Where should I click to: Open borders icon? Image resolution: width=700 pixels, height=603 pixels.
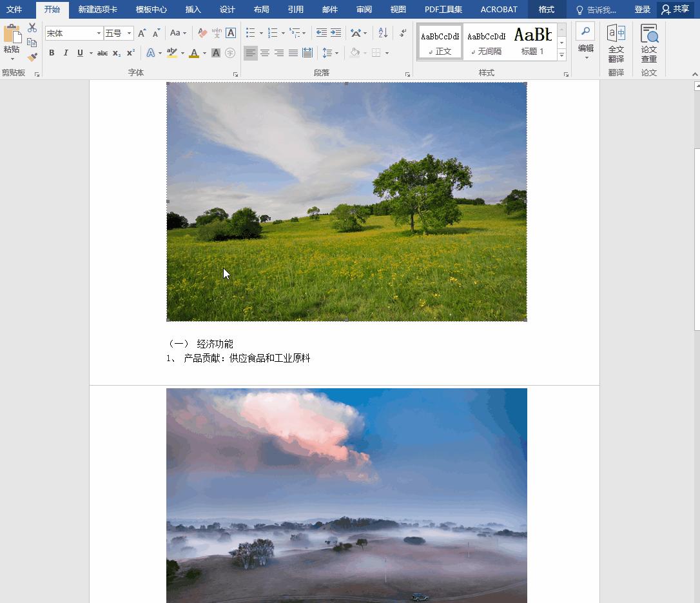(x=376, y=53)
